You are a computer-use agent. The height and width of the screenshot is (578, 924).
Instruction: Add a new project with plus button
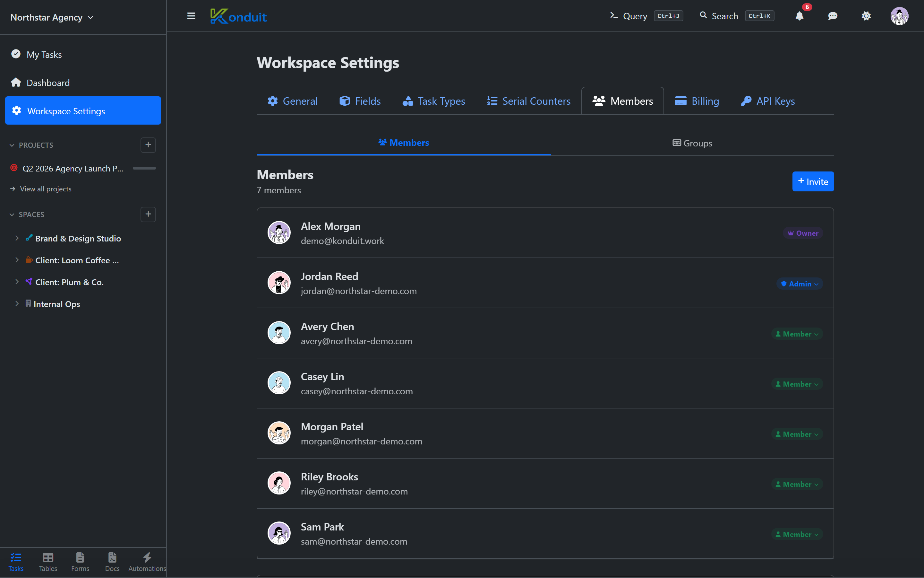(x=148, y=145)
